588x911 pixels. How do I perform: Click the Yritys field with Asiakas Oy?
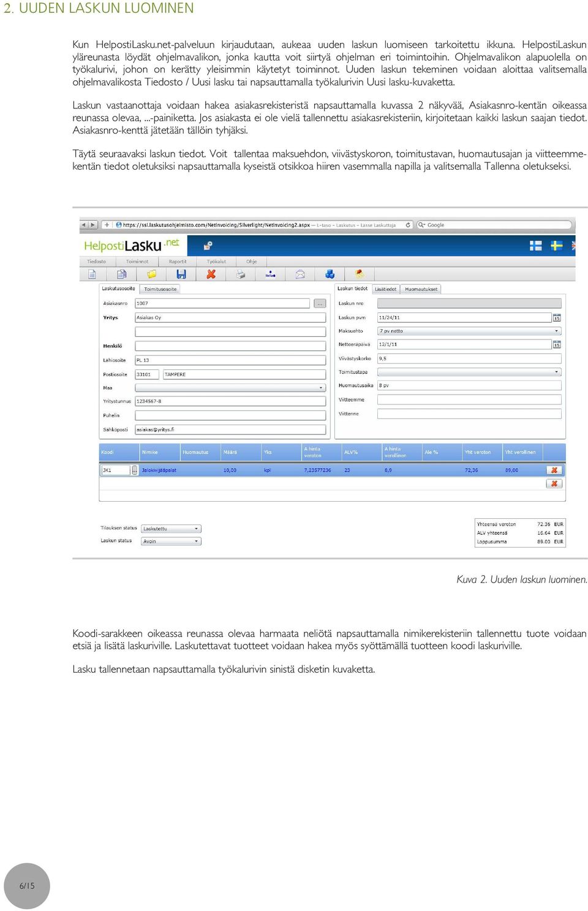point(230,317)
